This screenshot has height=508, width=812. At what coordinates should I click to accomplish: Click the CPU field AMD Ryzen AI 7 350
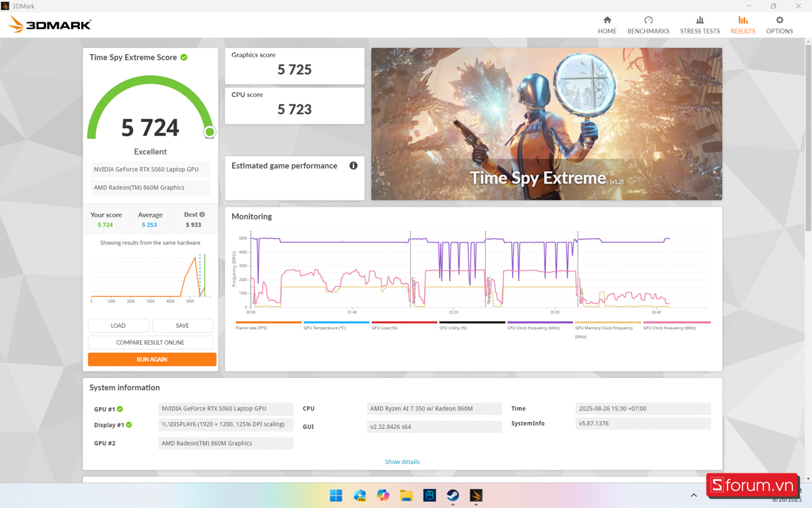[434, 409]
